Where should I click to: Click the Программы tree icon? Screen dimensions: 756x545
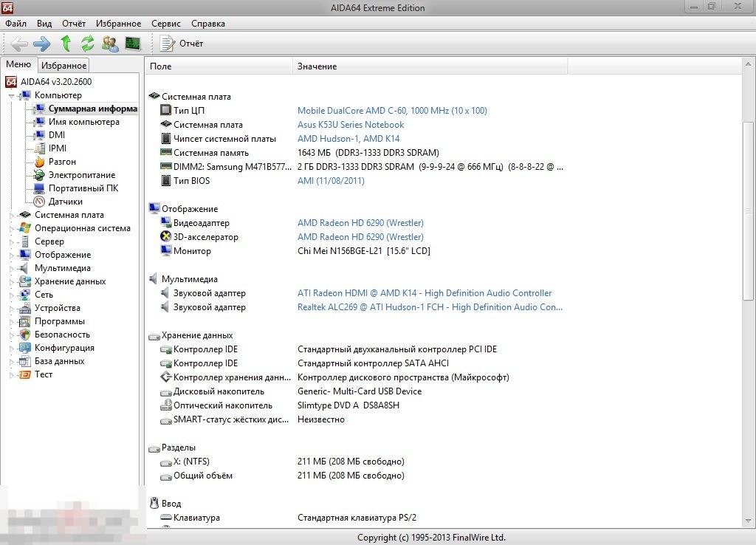25,321
